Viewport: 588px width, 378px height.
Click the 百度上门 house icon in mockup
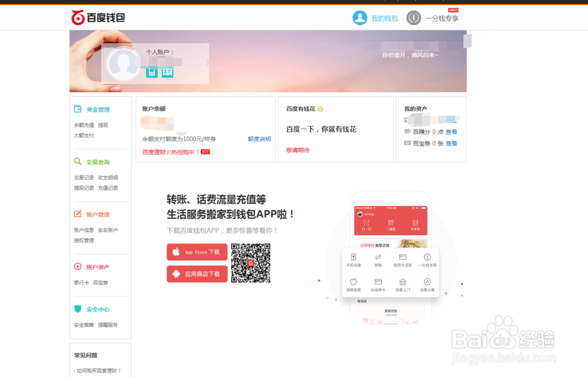pyautogui.click(x=403, y=282)
